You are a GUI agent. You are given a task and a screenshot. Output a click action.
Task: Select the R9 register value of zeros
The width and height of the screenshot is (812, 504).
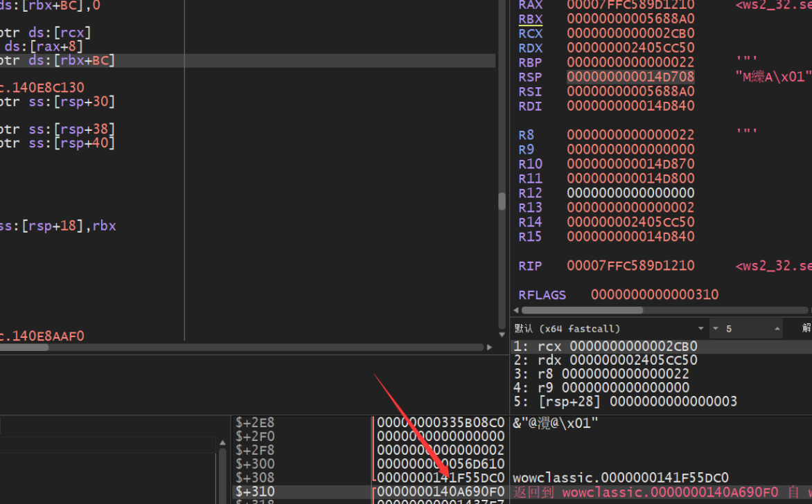click(x=630, y=150)
